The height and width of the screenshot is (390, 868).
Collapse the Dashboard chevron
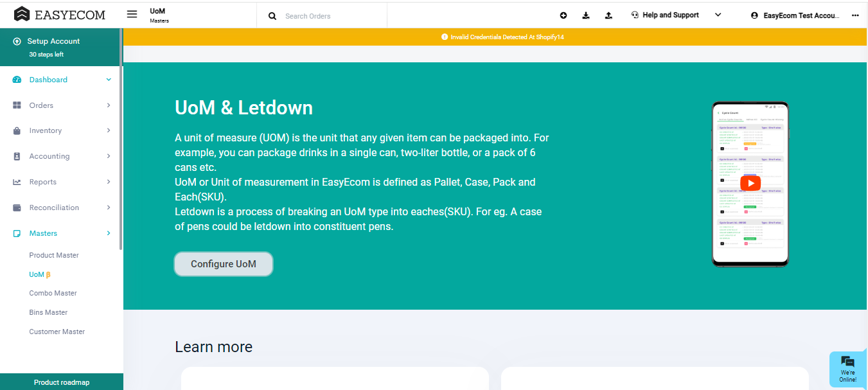click(x=109, y=80)
